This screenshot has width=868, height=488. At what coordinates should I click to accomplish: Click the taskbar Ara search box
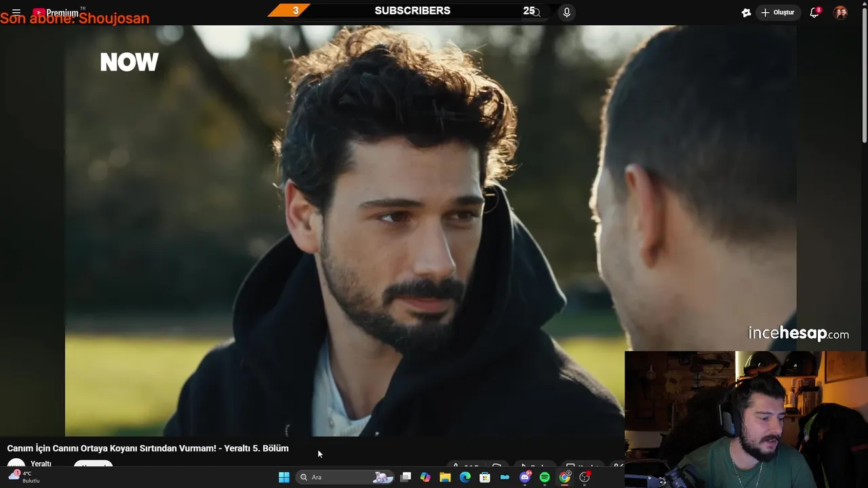(346, 477)
